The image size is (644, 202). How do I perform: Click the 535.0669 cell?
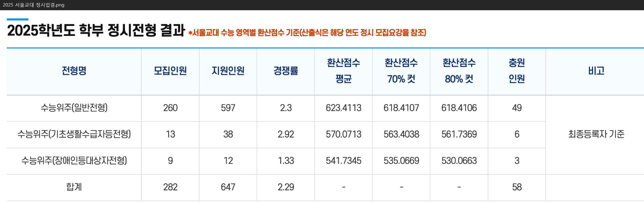(x=401, y=160)
